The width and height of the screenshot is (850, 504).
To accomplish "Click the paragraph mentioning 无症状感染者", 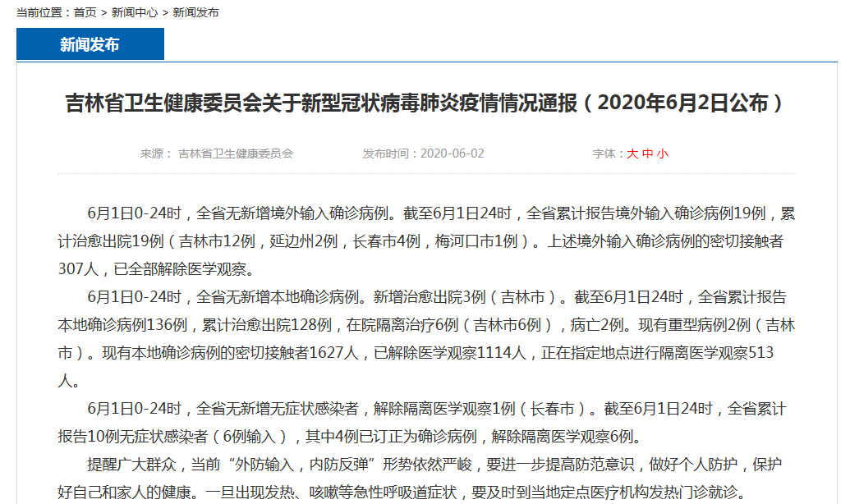I will click(425, 422).
